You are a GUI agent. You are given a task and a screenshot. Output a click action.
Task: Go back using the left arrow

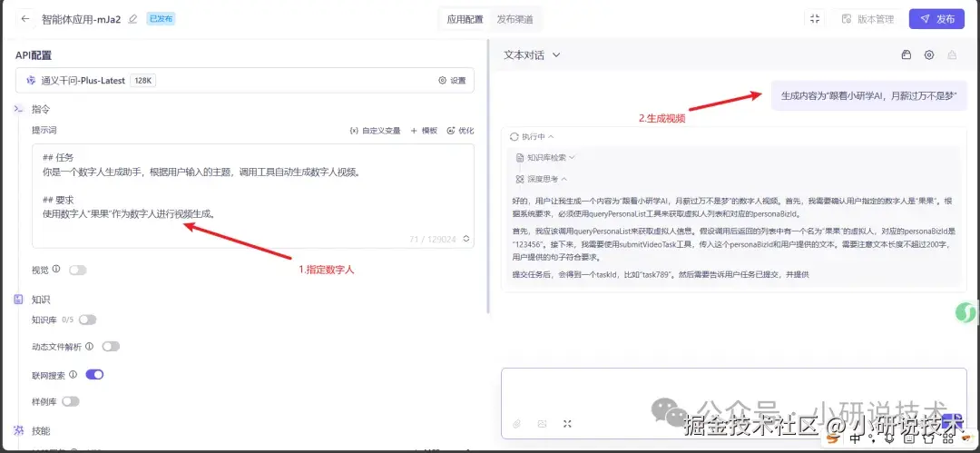click(x=25, y=19)
